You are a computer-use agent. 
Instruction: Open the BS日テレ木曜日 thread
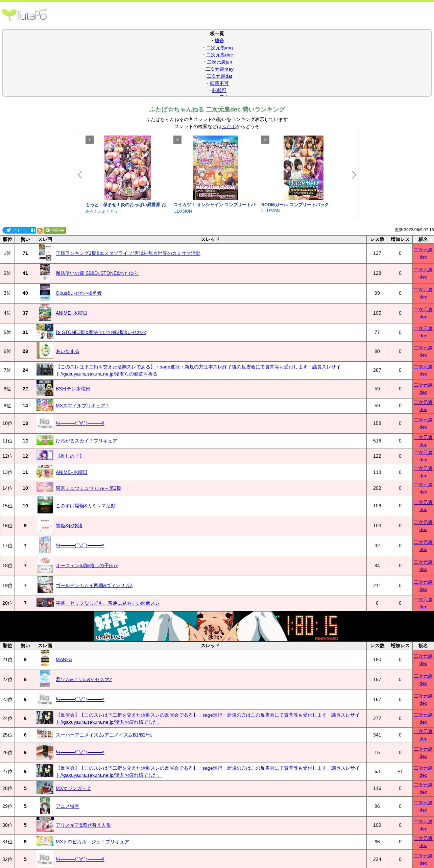(73, 389)
